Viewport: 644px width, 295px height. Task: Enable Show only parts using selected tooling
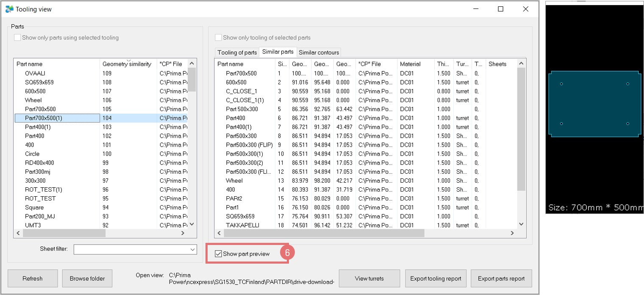tap(17, 38)
